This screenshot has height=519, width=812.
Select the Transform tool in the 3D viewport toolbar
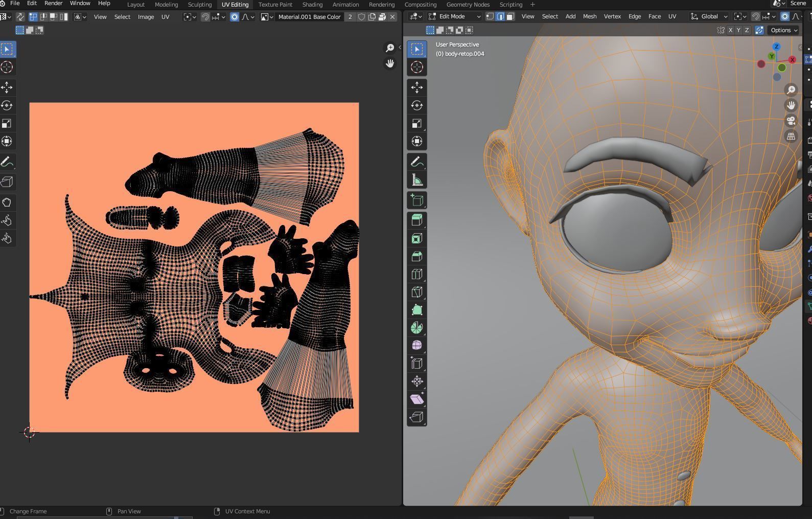pyautogui.click(x=417, y=141)
